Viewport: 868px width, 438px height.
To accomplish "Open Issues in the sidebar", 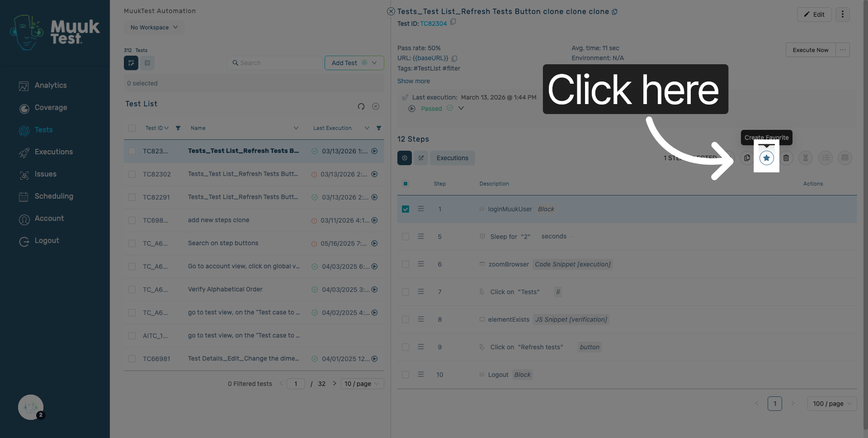I will 46,174.
